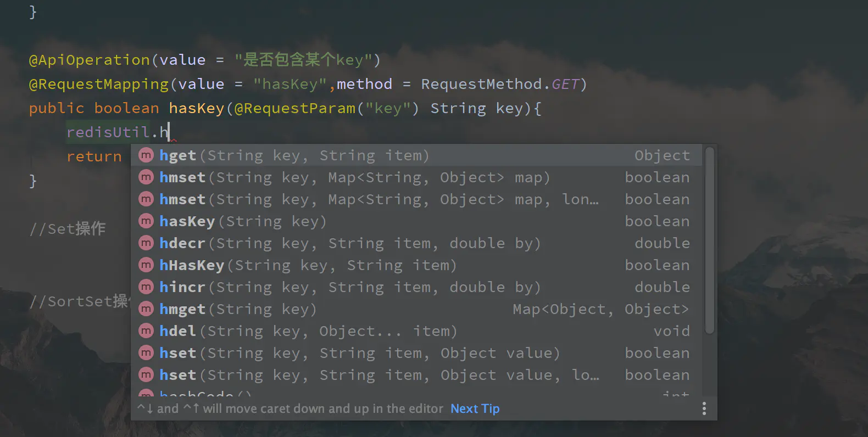Select the hset overload with long parameter
The image size is (868, 437).
click(379, 375)
